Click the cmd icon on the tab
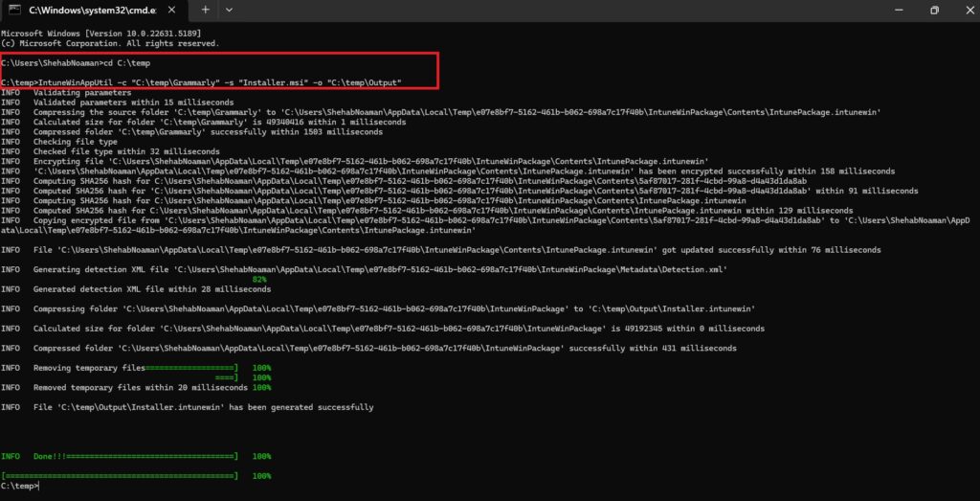The height and width of the screenshot is (501, 980). (x=15, y=10)
